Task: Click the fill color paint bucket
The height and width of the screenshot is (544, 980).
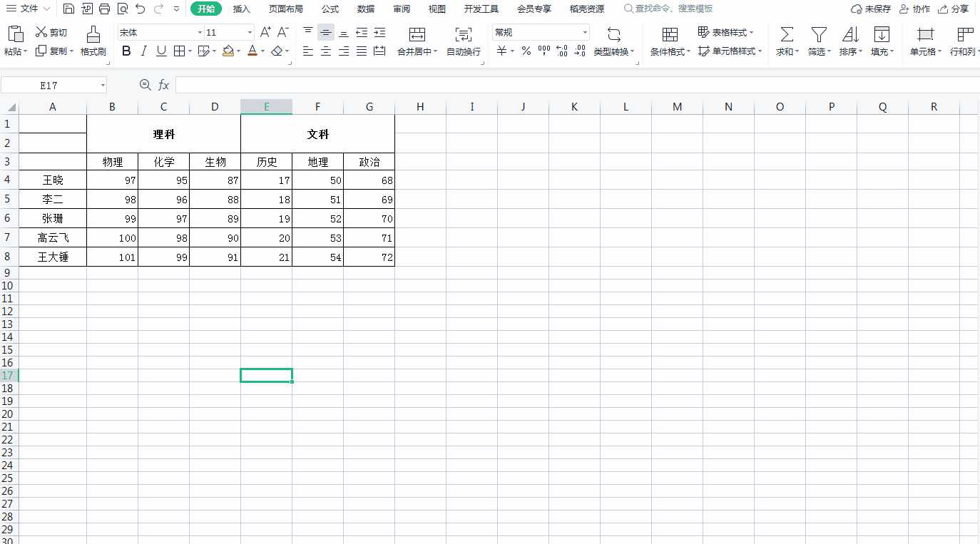Action: point(228,51)
